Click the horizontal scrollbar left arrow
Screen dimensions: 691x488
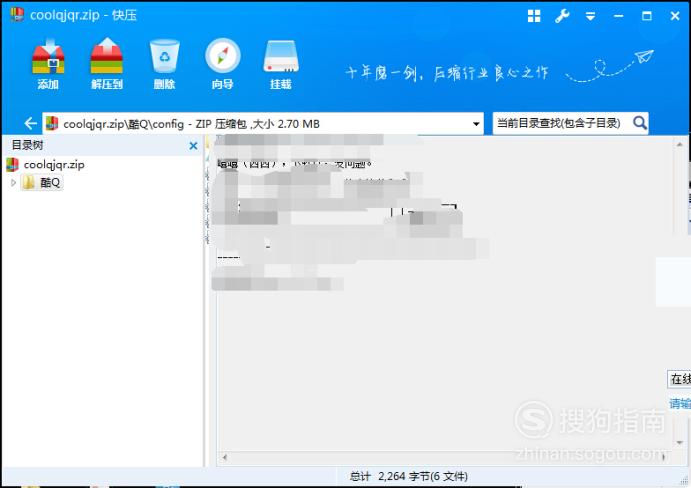click(x=225, y=458)
